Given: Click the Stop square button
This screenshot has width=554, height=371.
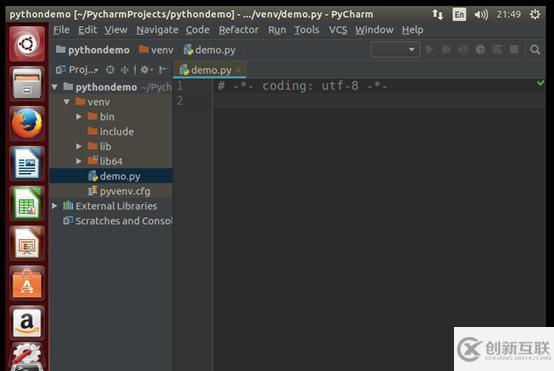Looking at the screenshot, I should [514, 50].
